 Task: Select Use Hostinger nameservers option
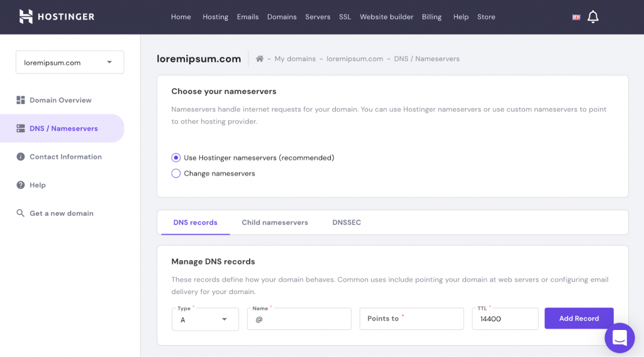pyautogui.click(x=176, y=157)
